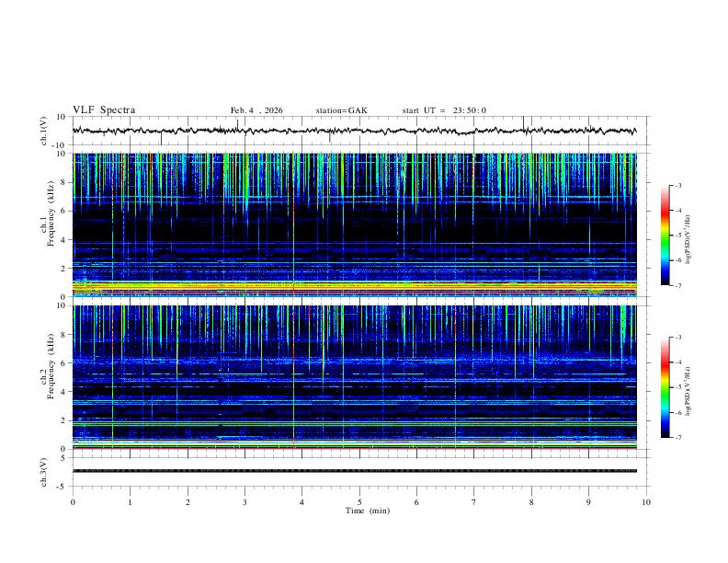
Task: Click the ch.1 colorbar "log(PSD)(V²/Hz)" label
Action: pos(688,239)
